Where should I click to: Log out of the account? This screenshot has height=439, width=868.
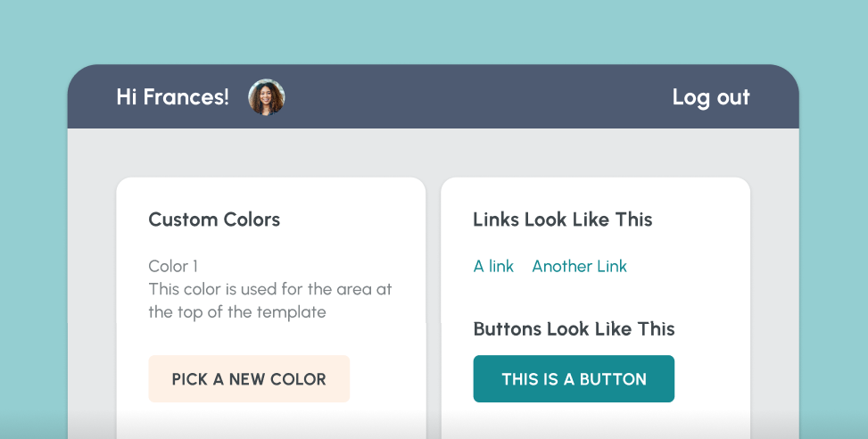point(710,97)
